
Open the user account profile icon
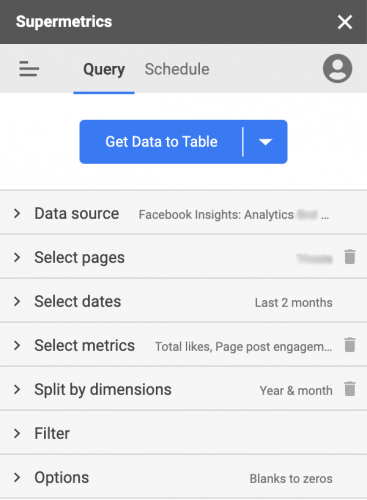point(337,68)
